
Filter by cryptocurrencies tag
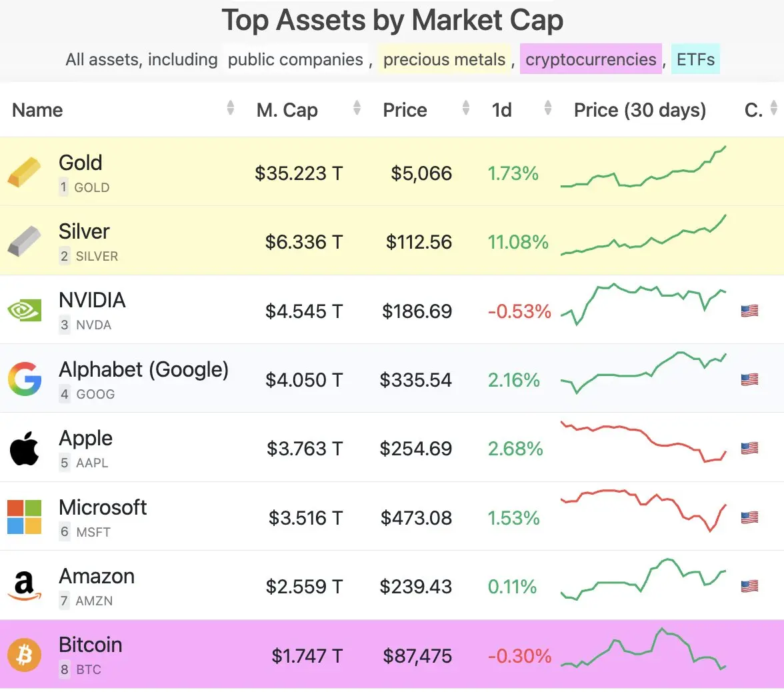591,59
